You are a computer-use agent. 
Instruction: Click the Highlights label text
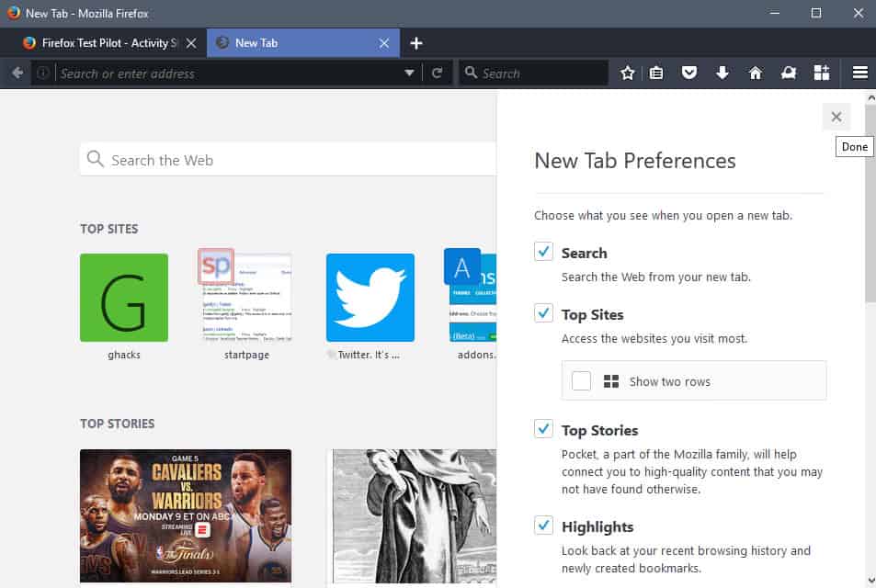(x=597, y=527)
